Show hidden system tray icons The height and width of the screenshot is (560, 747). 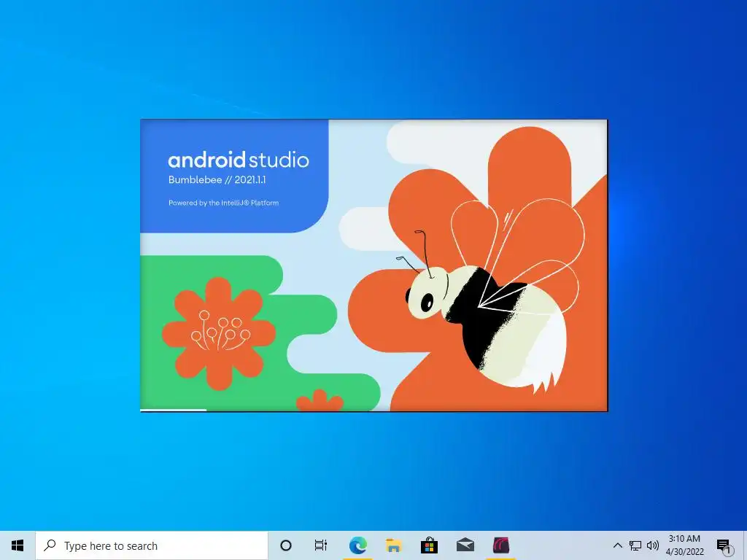[x=617, y=545]
